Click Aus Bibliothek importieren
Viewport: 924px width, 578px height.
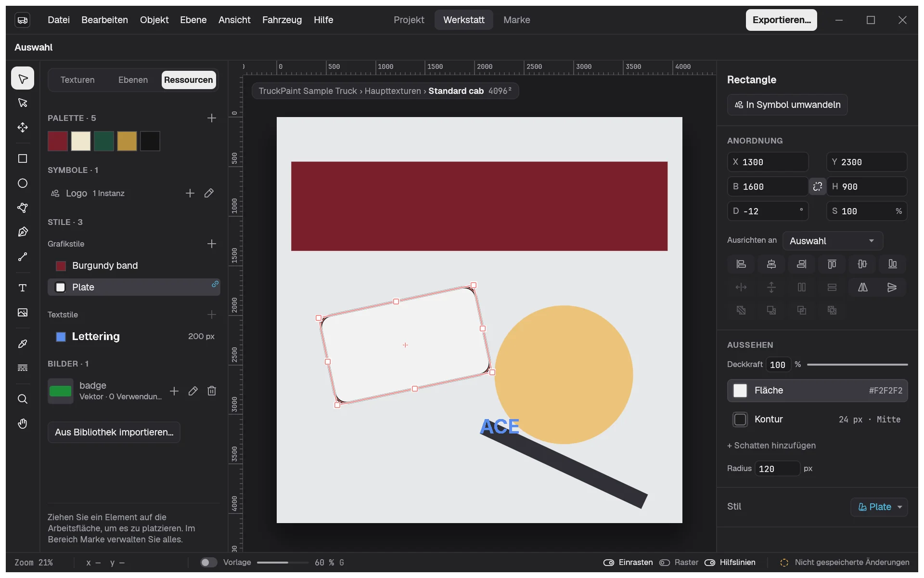pos(114,432)
